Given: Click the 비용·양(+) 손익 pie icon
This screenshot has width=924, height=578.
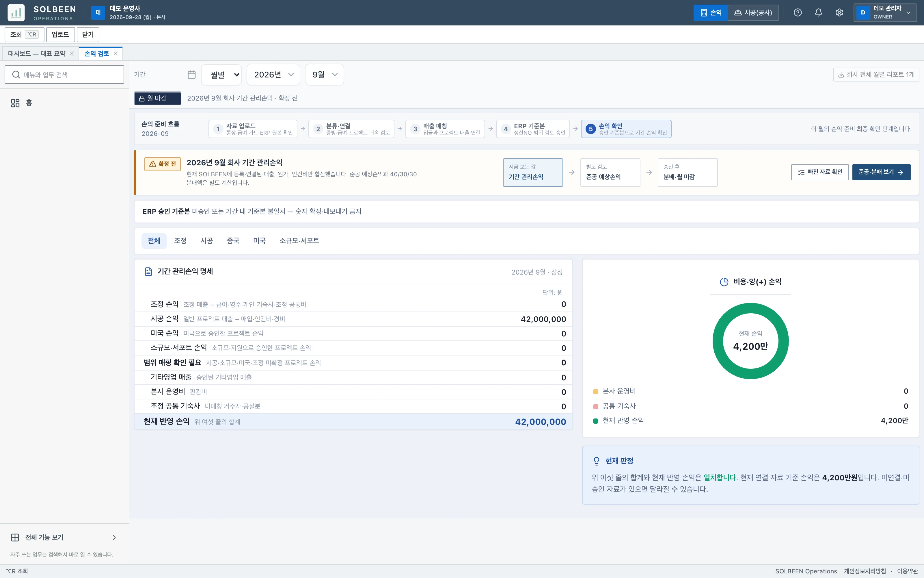Looking at the screenshot, I should 724,282.
